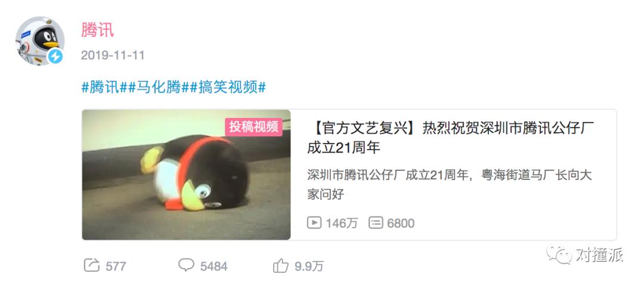The image size is (644, 283).
Task: Click the 投稿视频 pink label
Action: pos(254,127)
